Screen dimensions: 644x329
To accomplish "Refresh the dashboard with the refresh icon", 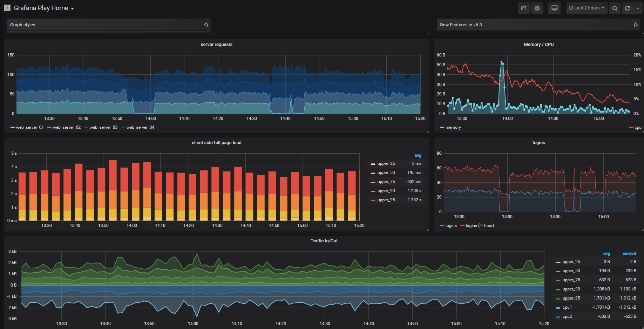I will [628, 8].
